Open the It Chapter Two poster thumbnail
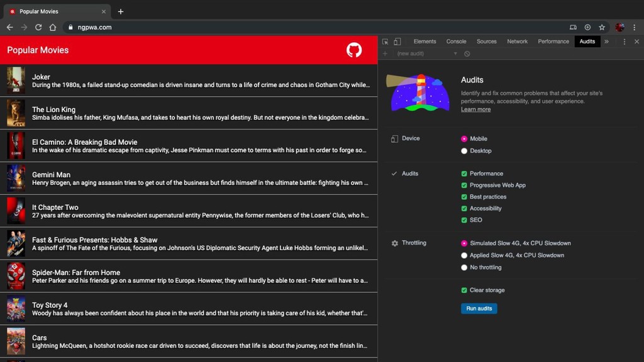 pos(16,211)
